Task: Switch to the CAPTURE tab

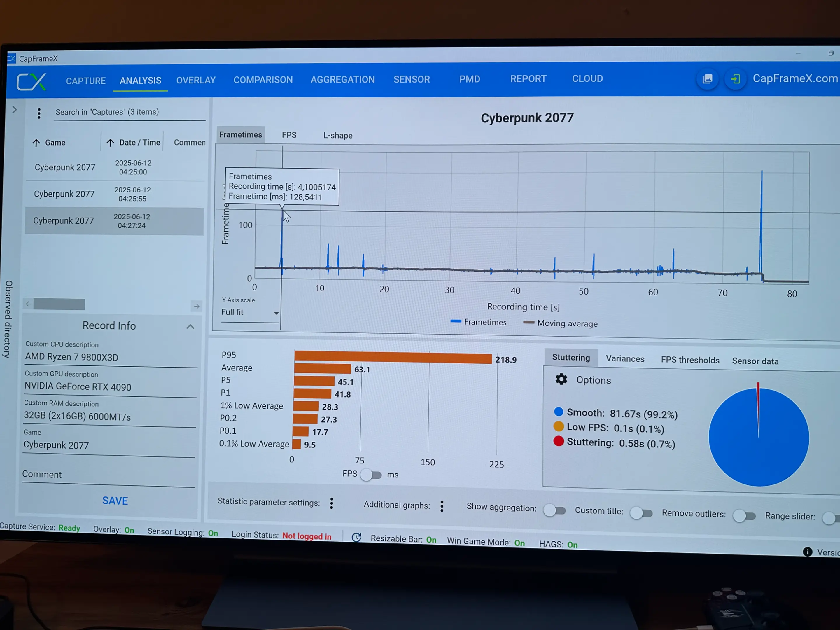Action: pos(86,81)
